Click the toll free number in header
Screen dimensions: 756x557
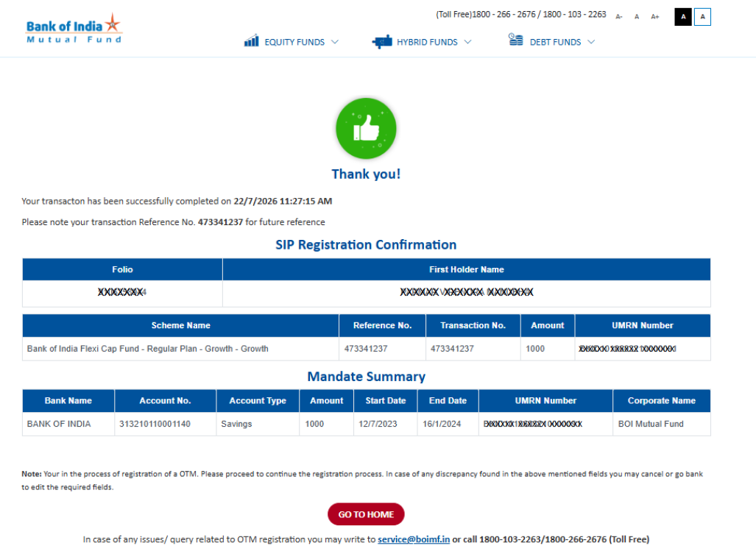520,15
